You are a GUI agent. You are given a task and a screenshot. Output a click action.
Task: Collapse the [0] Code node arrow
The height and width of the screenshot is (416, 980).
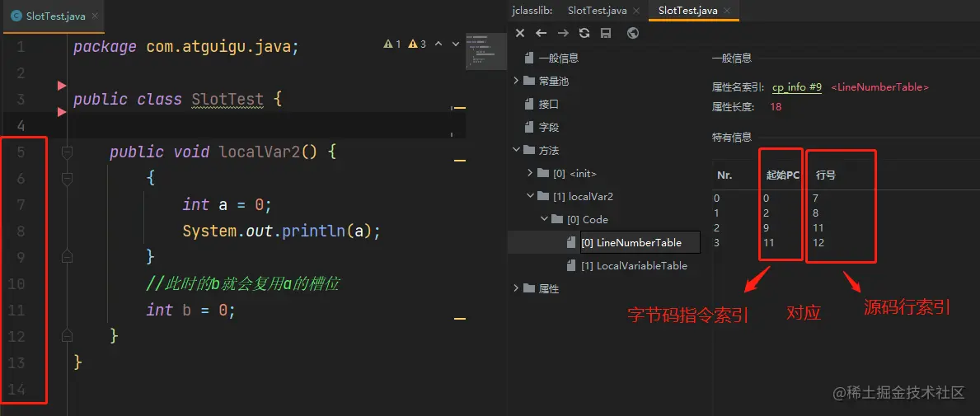tap(544, 219)
